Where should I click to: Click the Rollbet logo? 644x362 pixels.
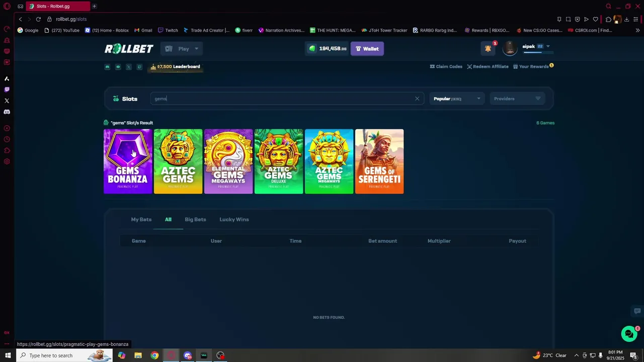point(129,49)
